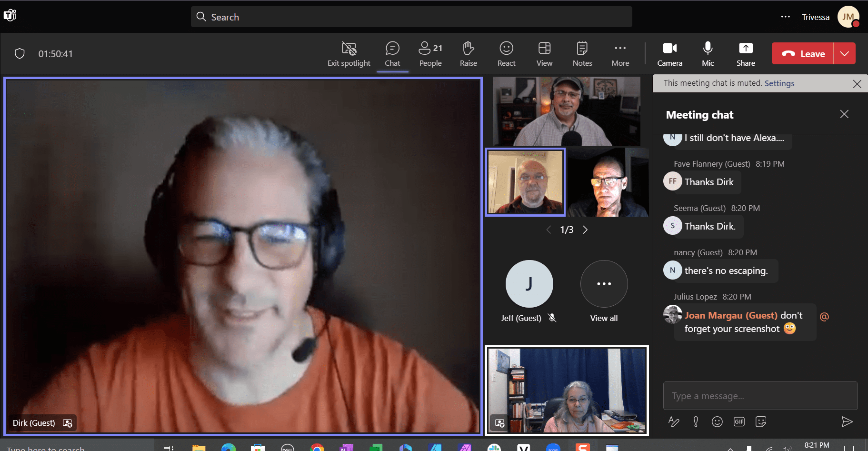Viewport: 868px width, 451px height.
Task: Open the React emoji menu
Action: point(506,54)
